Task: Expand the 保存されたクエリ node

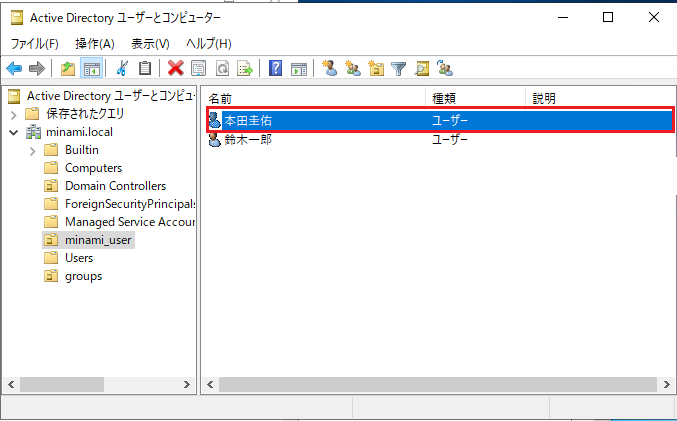Action: (14, 114)
